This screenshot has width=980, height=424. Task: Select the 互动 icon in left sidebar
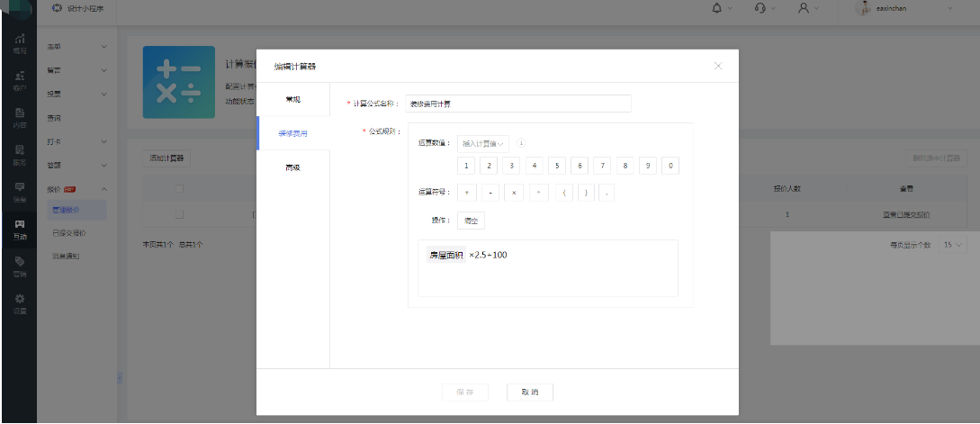coord(19,229)
